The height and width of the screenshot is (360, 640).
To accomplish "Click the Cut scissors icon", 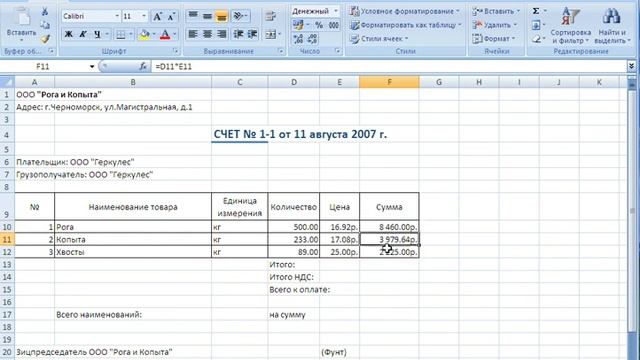I will tap(45, 12).
